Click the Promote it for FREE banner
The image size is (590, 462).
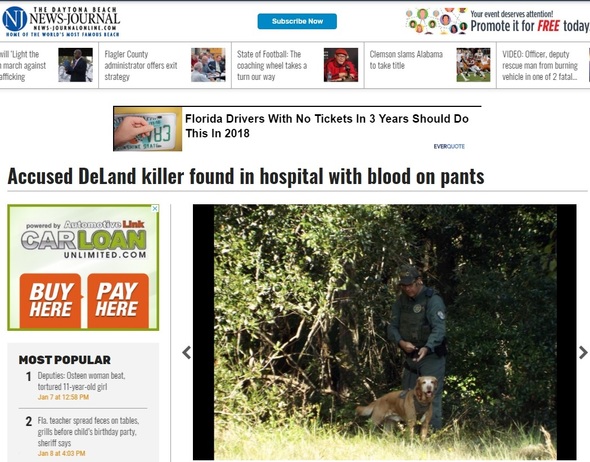[497, 21]
